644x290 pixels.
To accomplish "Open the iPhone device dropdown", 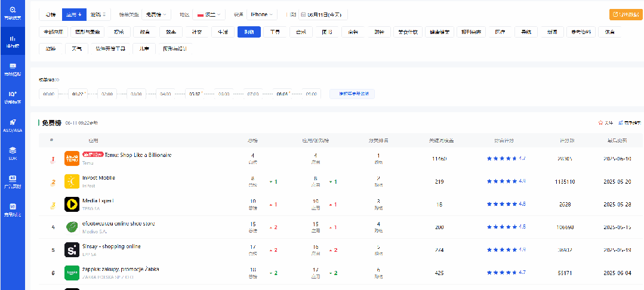I will click(261, 14).
